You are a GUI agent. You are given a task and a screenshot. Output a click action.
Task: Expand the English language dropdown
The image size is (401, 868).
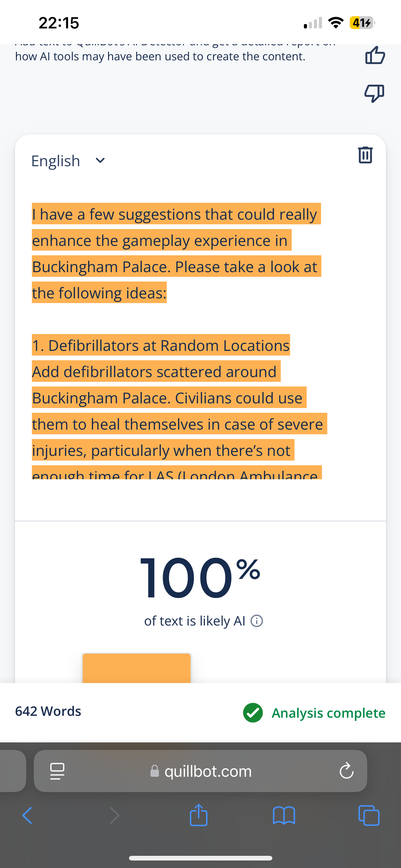(x=68, y=161)
